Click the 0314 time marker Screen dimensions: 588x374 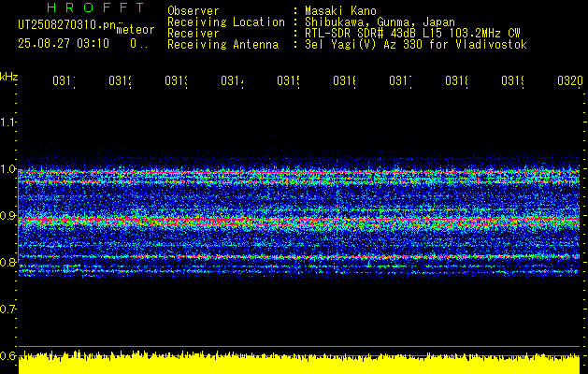[232, 80]
